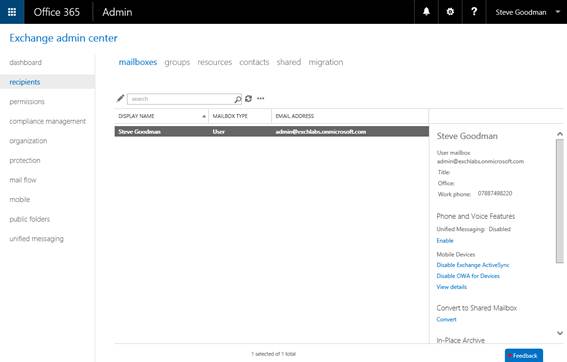Click Disable Exchange ActiveSync link
The image size is (567, 362).
point(473,265)
